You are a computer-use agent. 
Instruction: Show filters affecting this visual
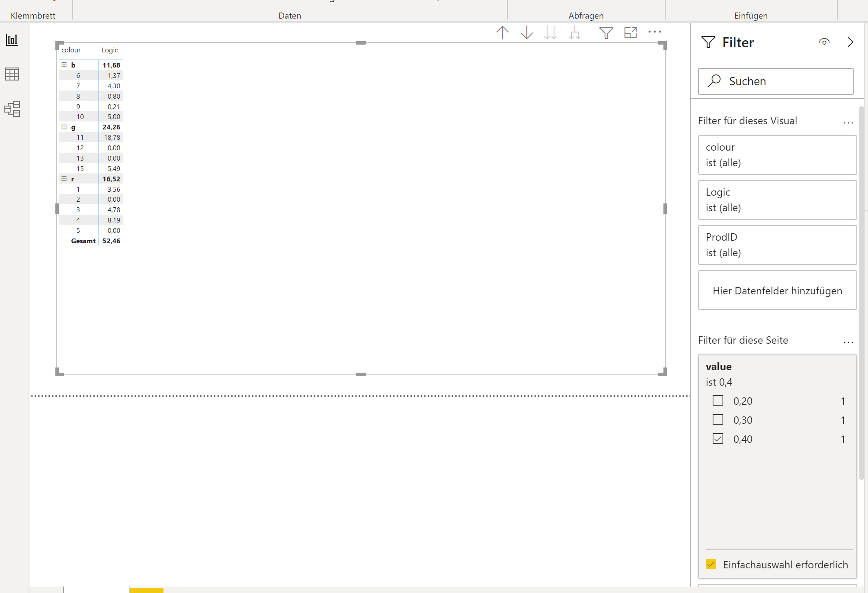point(606,32)
